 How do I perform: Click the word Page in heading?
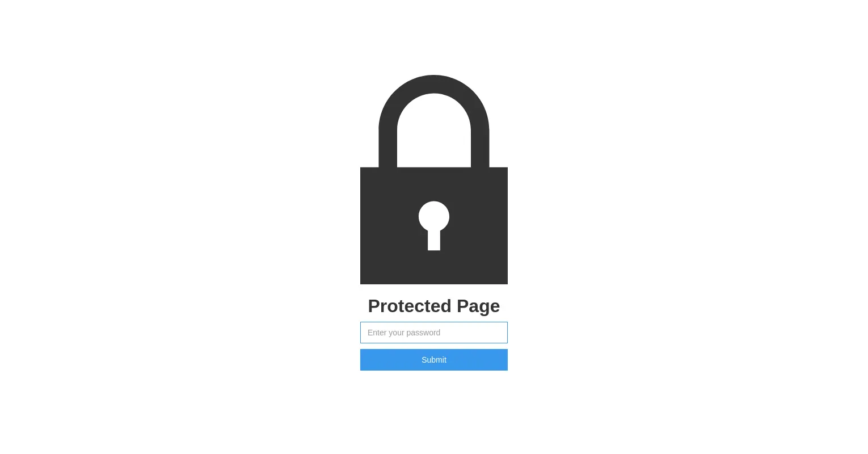coord(478,307)
